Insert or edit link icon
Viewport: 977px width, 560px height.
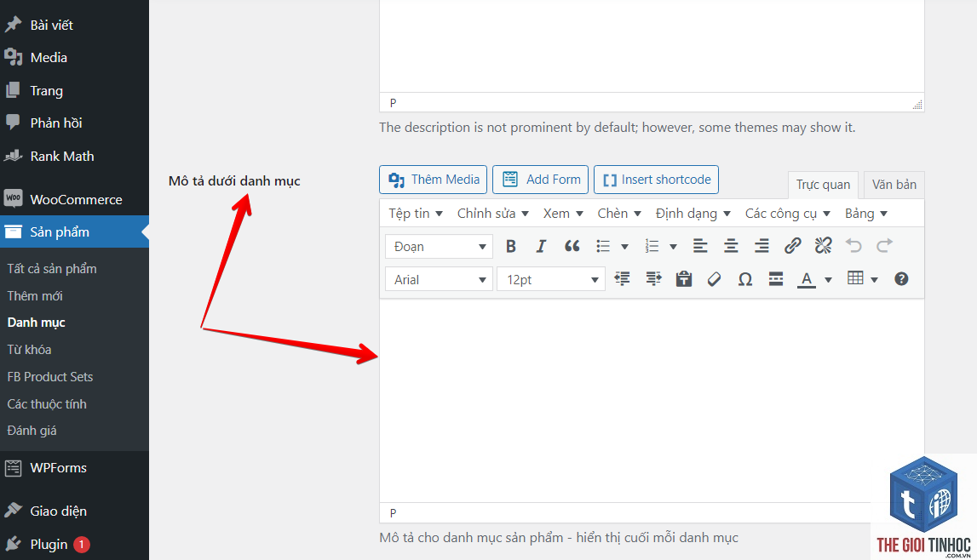(792, 246)
